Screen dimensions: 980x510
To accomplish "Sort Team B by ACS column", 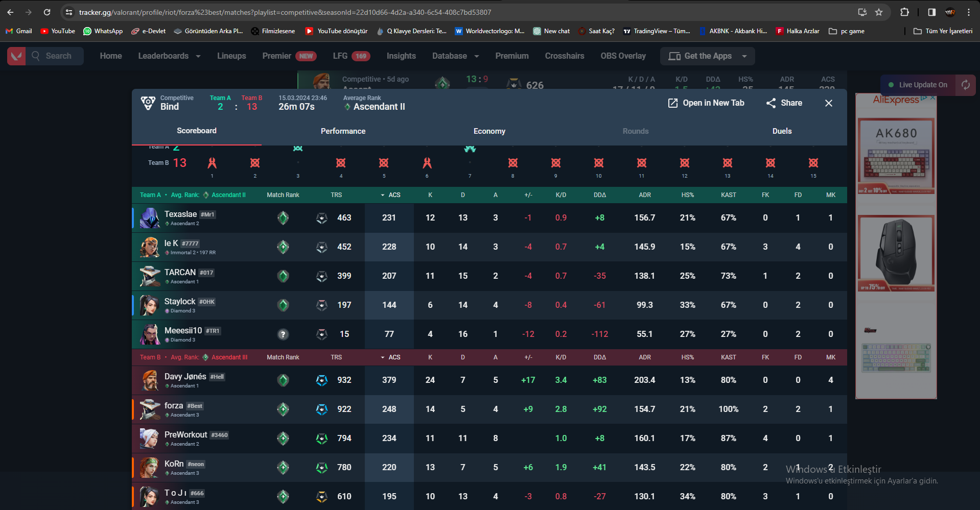I will [x=391, y=357].
